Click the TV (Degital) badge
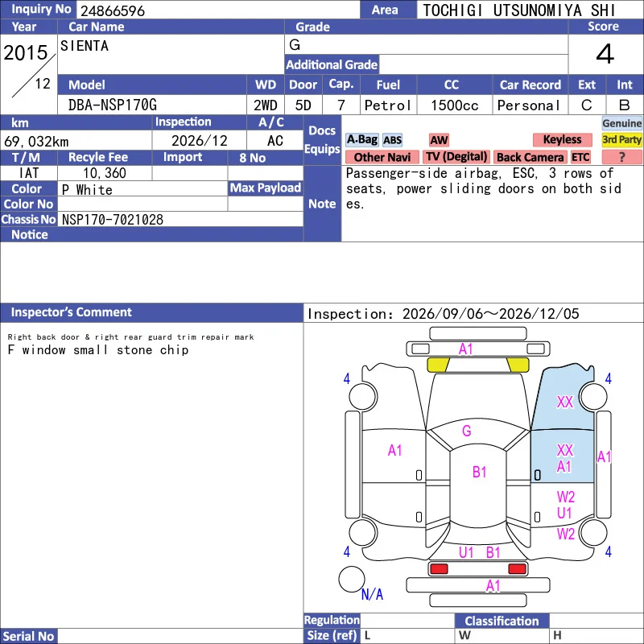 [456, 157]
